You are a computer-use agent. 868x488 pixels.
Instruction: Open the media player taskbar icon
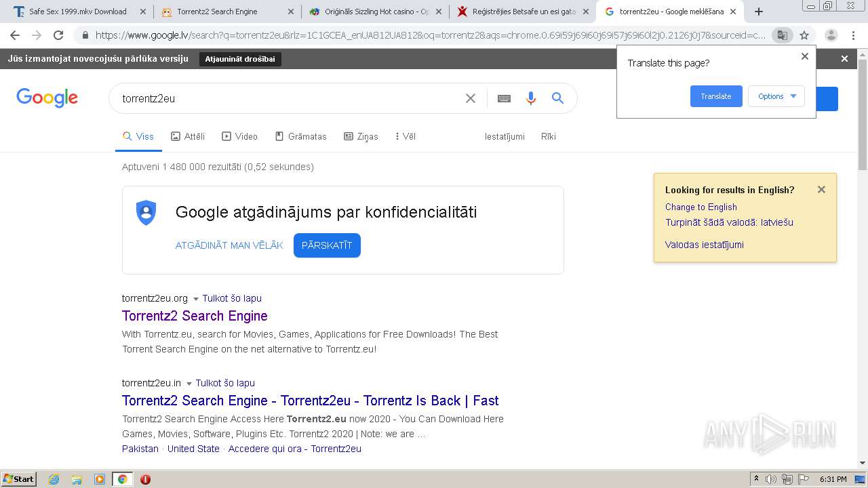tap(100, 479)
